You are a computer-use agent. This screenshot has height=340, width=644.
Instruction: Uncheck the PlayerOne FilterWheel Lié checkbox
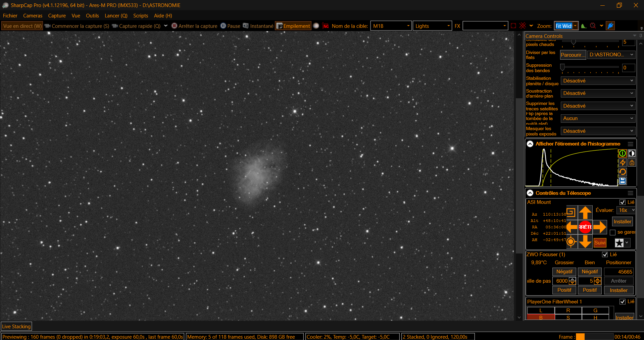pyautogui.click(x=623, y=301)
